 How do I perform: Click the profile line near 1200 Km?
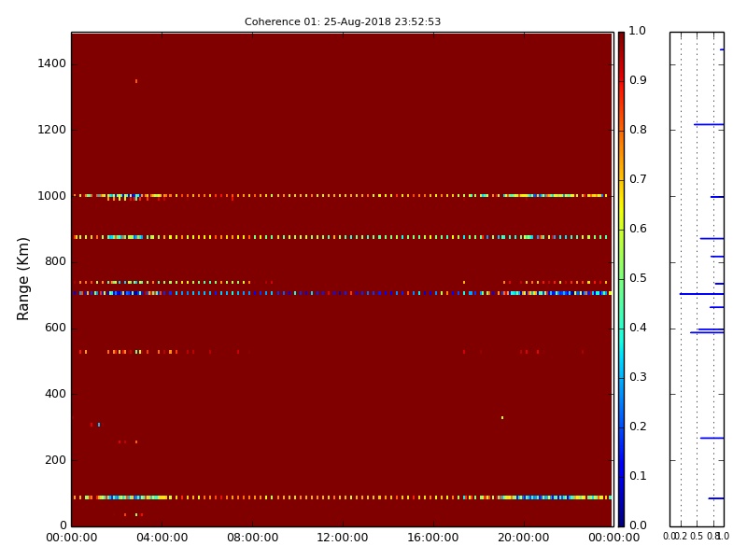click(x=709, y=124)
